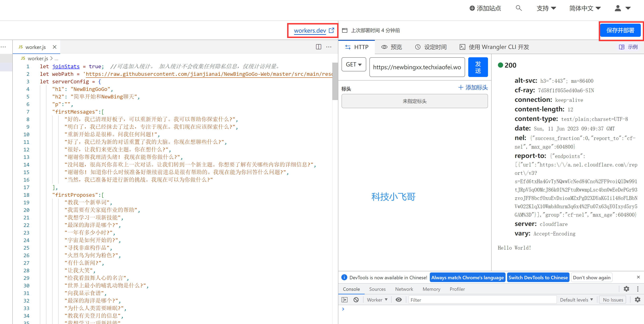Close the worker.js editor tab
644x324 pixels.
coord(55,47)
